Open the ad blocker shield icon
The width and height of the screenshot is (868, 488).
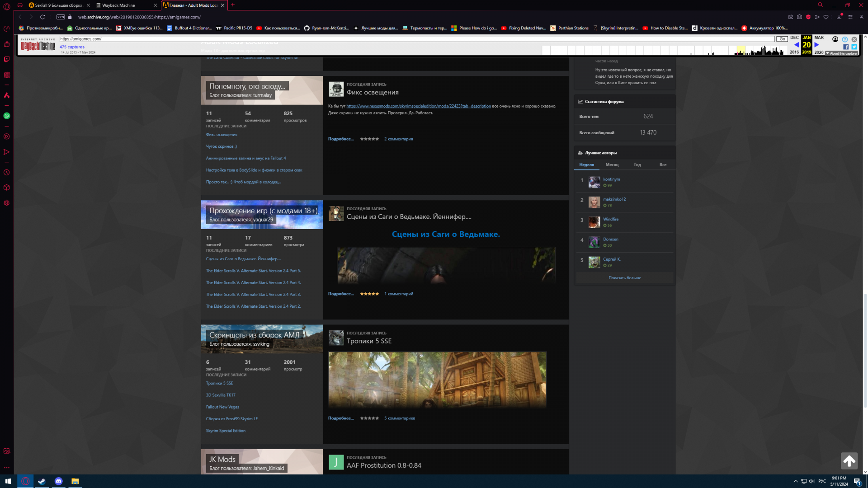click(x=808, y=17)
